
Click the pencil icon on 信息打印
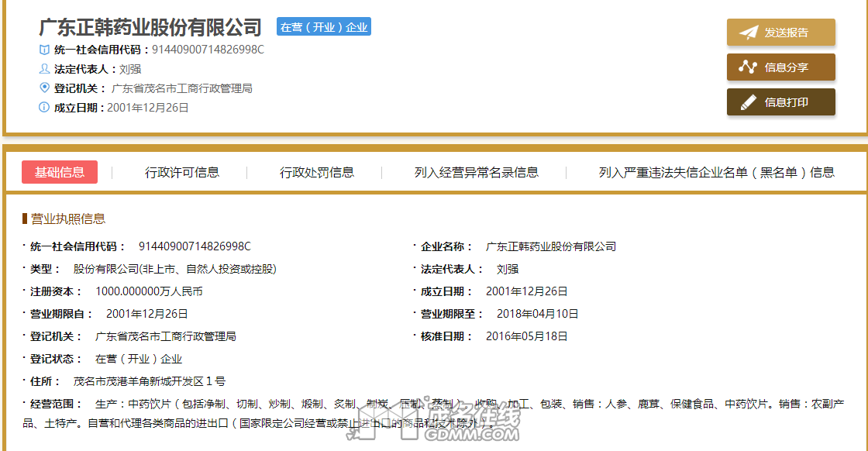[748, 102]
